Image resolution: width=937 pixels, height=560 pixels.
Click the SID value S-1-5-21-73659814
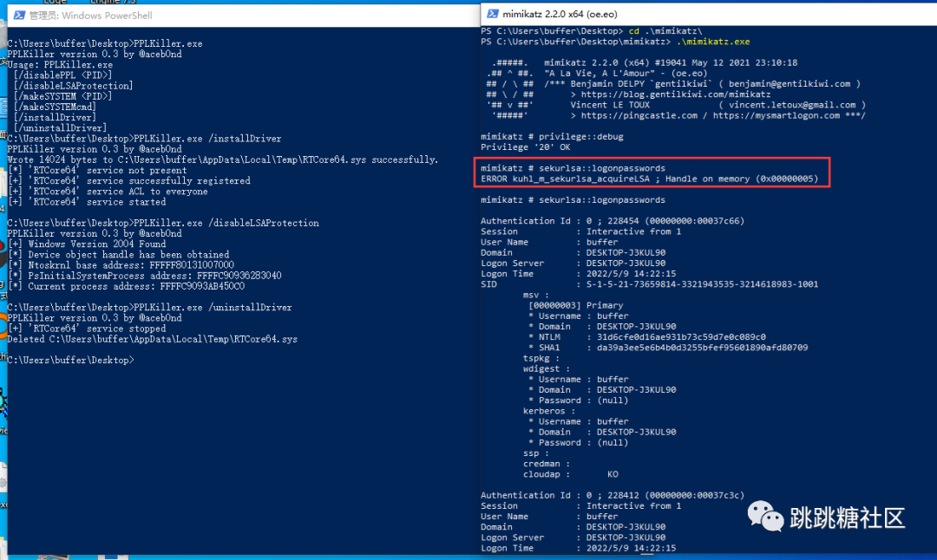point(702,284)
